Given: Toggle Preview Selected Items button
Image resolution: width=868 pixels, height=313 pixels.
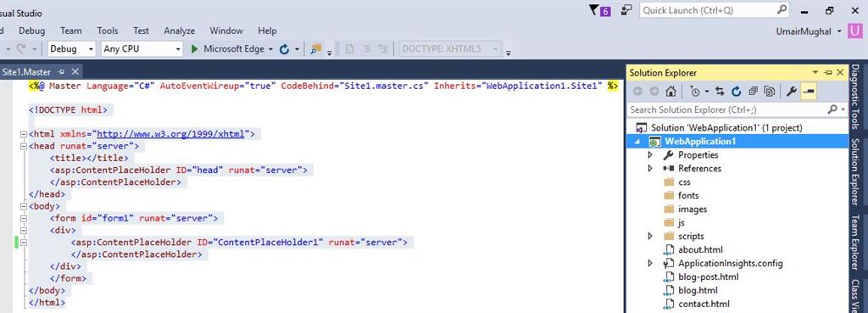Looking at the screenshot, I should [x=808, y=92].
